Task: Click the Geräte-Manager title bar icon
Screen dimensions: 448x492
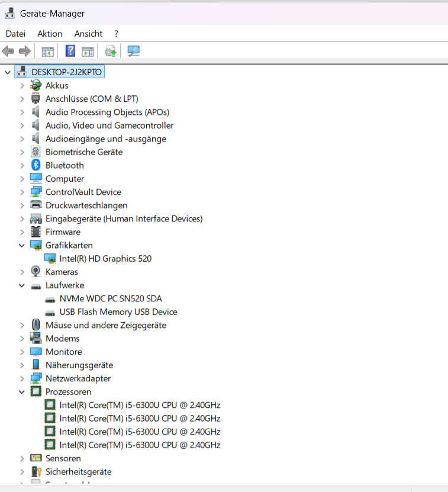Action: point(9,13)
